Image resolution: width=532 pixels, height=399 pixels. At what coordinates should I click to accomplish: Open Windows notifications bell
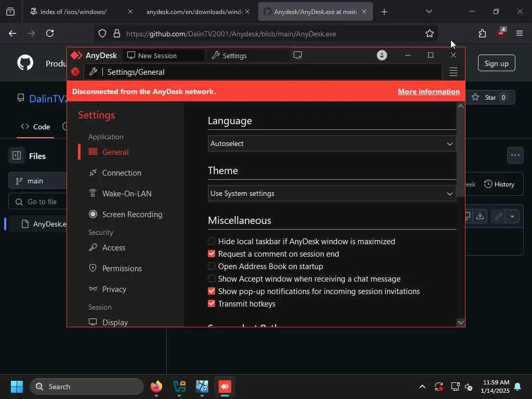click(518, 387)
